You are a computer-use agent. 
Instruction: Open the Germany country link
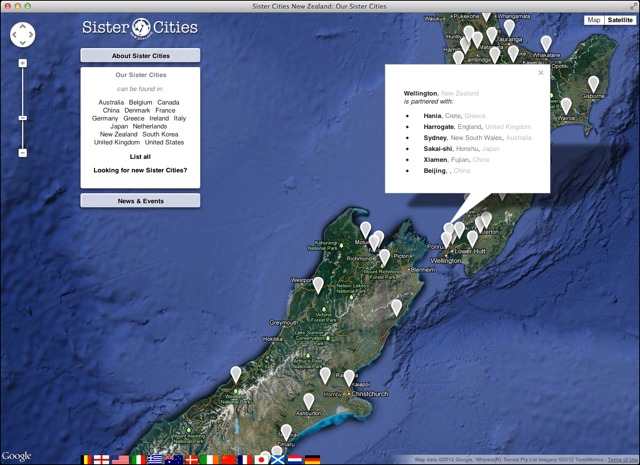pyautogui.click(x=105, y=118)
